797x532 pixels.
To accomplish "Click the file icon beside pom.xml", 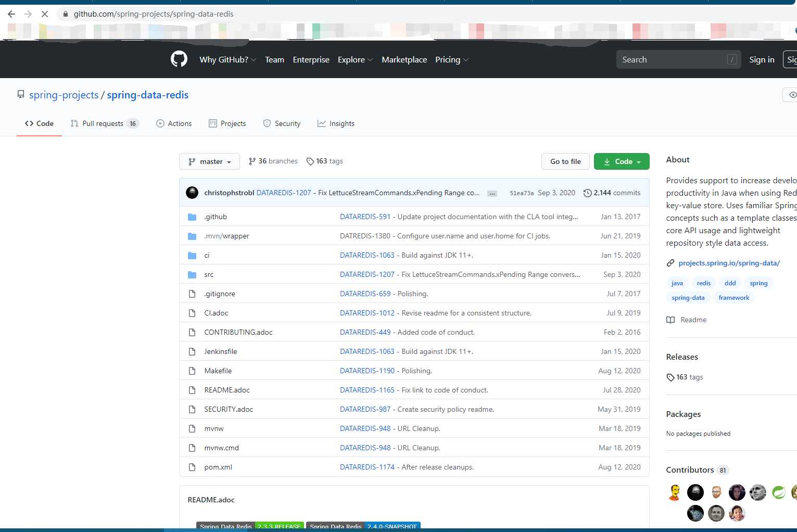I will coord(192,467).
